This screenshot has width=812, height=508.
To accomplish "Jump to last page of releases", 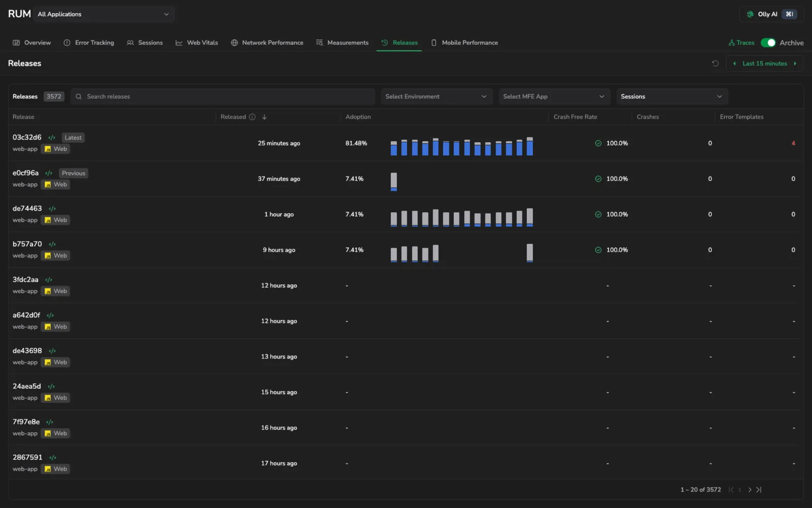I will click(759, 490).
